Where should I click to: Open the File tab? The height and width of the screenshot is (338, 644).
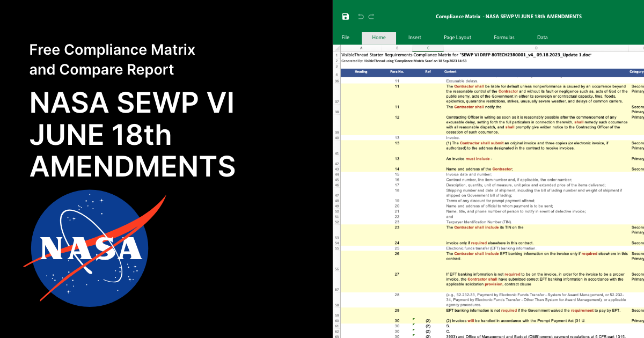pyautogui.click(x=346, y=38)
